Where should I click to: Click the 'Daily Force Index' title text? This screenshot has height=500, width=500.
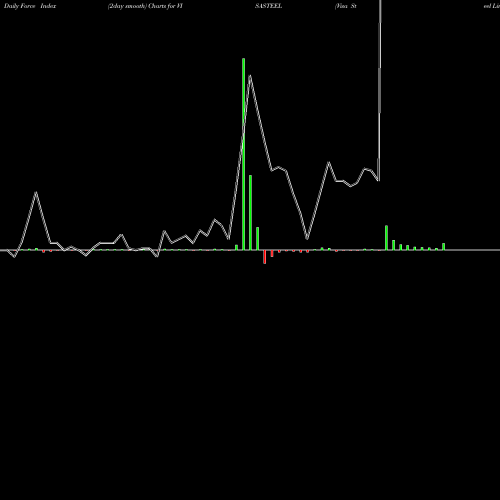point(30,6)
